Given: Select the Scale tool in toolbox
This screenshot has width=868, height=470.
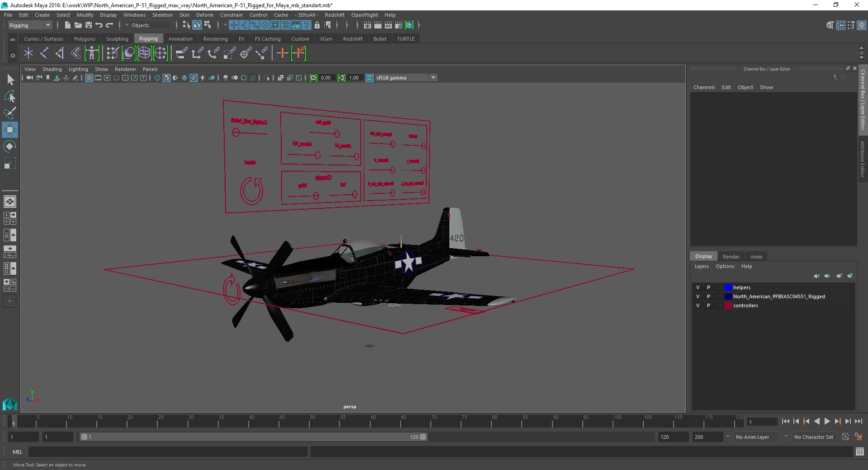Looking at the screenshot, I should [10, 163].
